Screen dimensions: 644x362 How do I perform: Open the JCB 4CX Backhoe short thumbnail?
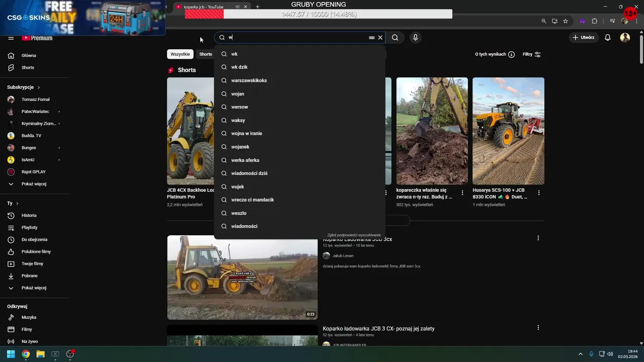click(x=191, y=131)
